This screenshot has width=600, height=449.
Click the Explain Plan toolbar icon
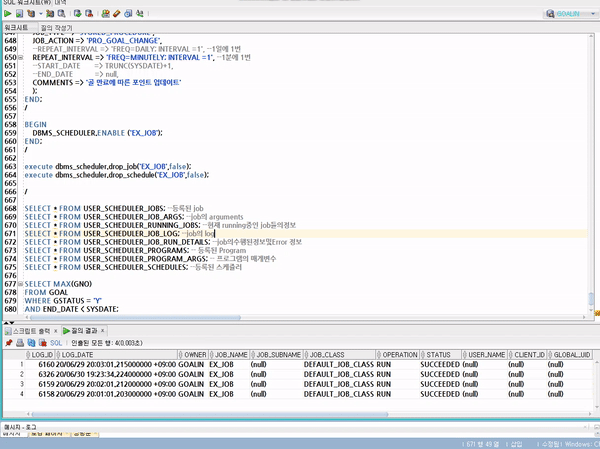click(x=31, y=14)
